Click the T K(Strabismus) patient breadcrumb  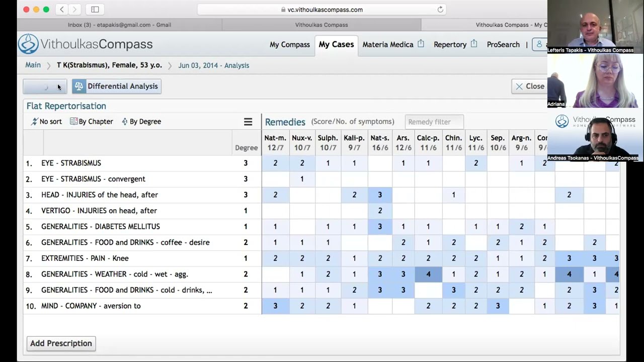point(109,65)
